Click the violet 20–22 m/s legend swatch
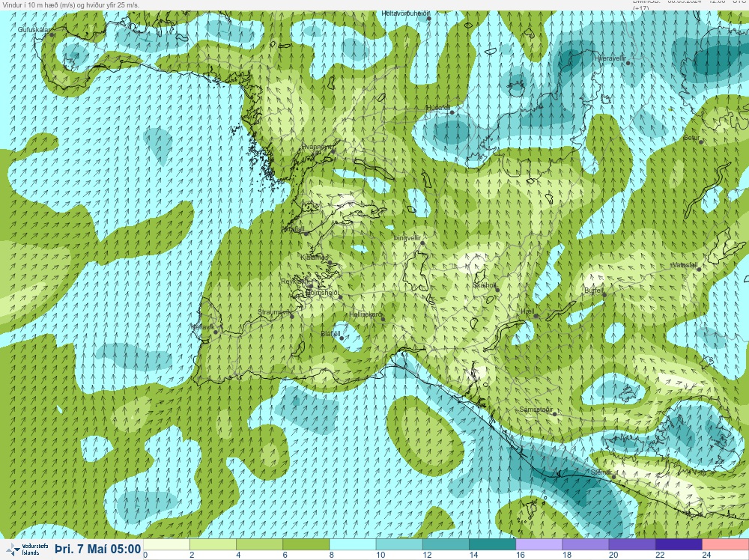This screenshot has width=749, height=560. coord(632,544)
